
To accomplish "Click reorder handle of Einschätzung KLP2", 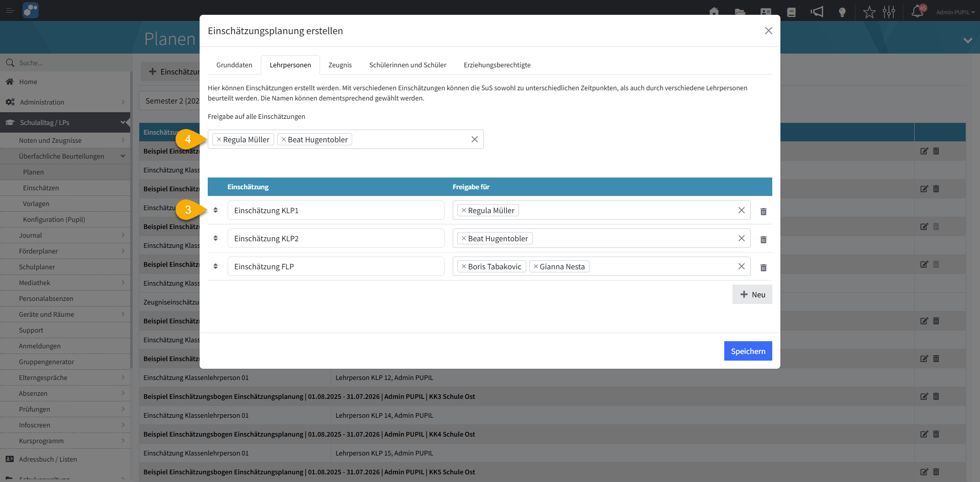I will [215, 238].
